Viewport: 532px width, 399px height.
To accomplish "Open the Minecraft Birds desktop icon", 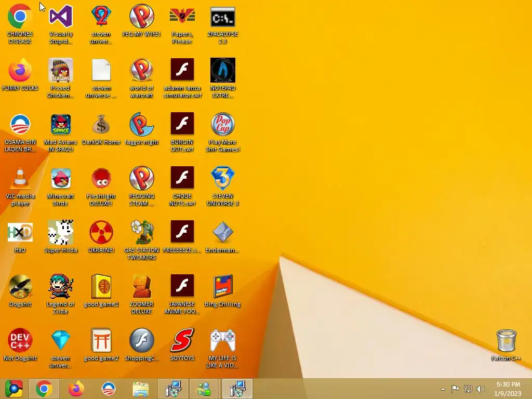I will click(x=61, y=187).
